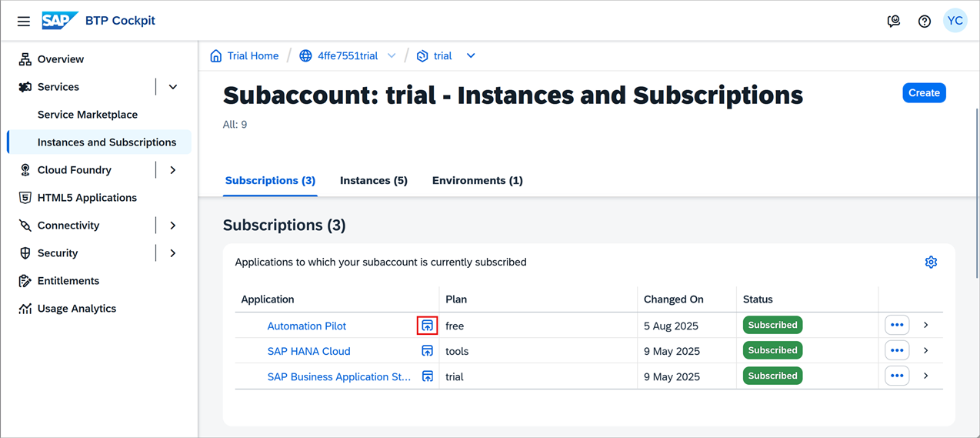Open the SAP Business Application St… link
Screen dimensions: 980x438
339,376
